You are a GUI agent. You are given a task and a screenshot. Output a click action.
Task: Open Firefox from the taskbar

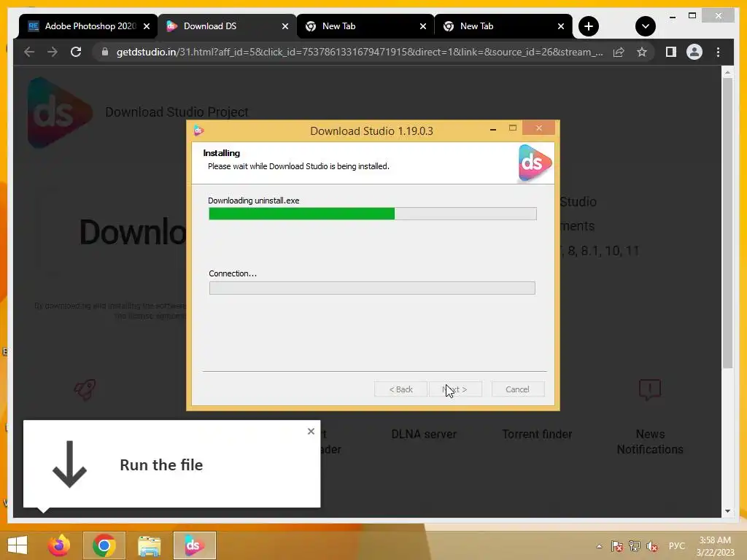59,545
